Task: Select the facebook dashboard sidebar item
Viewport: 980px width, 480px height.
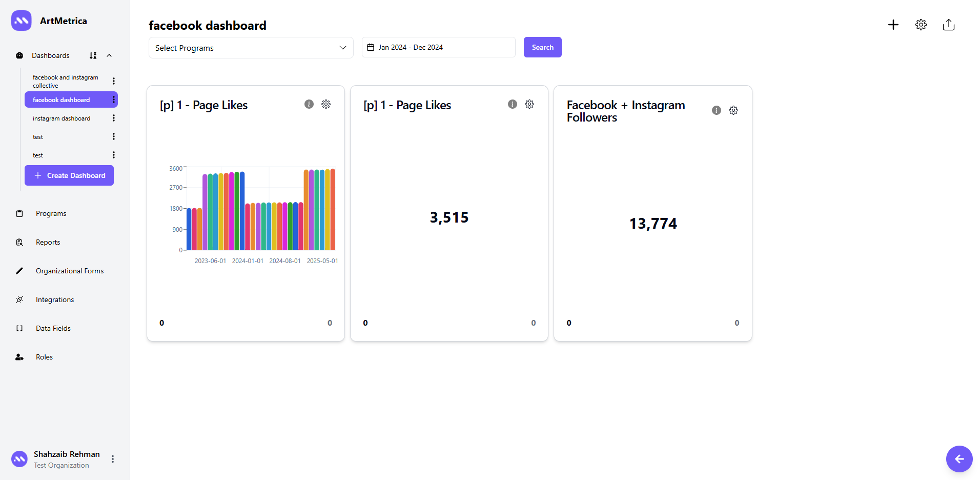Action: (71, 99)
